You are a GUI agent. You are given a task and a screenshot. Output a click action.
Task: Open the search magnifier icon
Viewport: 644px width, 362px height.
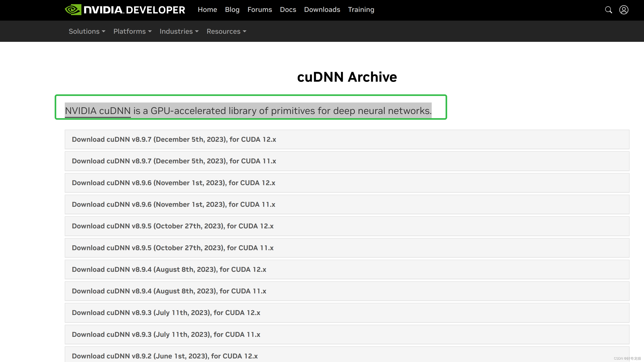(608, 10)
